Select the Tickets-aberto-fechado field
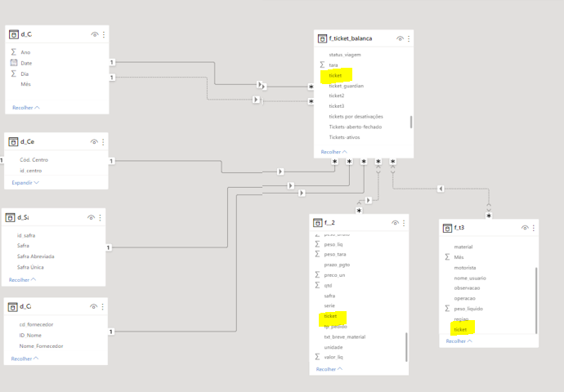Screen dimensions: 564x392 pyautogui.click(x=356, y=127)
